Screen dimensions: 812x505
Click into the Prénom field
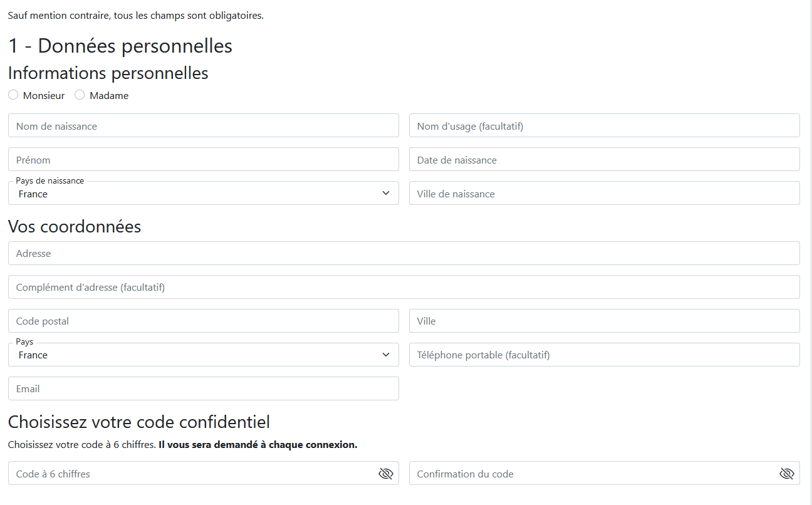point(204,159)
